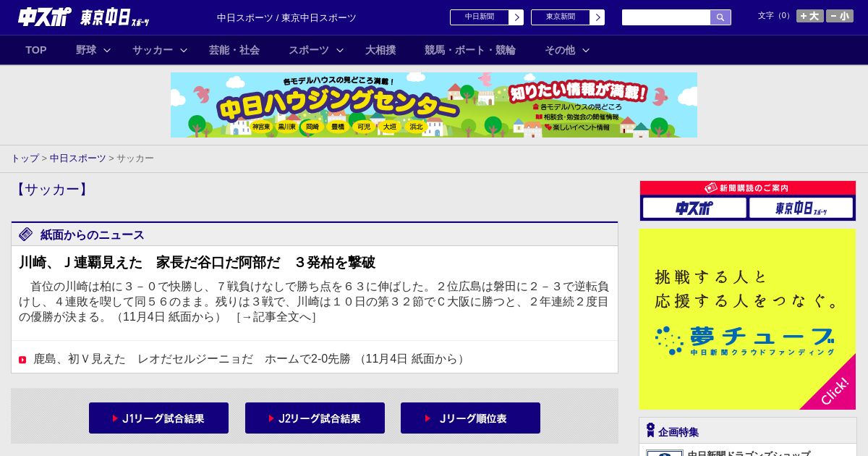Screen dimensions: 868x456
Task: Go to 中日スポーツ breadcrumb link
Action: coord(78,158)
